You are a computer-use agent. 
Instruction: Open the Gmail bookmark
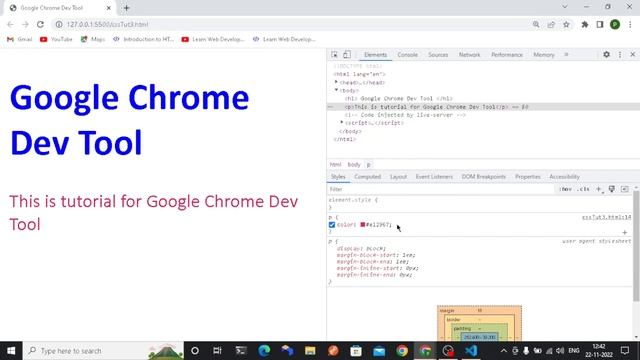pyautogui.click(x=20, y=39)
